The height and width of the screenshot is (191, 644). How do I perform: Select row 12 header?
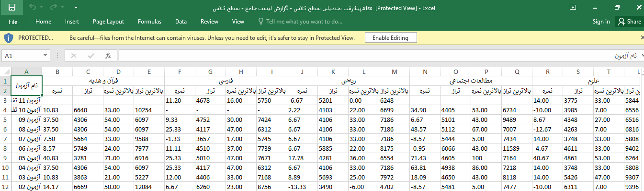tap(5, 187)
